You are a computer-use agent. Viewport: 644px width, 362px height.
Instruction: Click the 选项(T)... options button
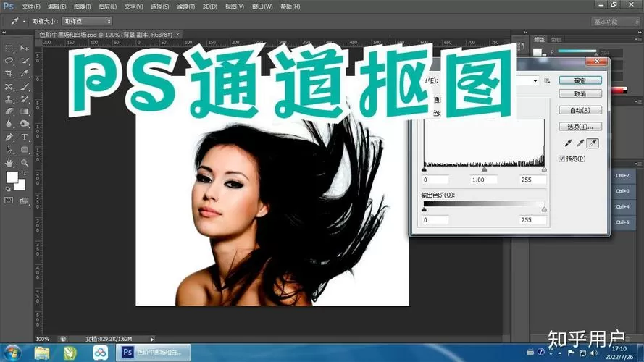(580, 127)
